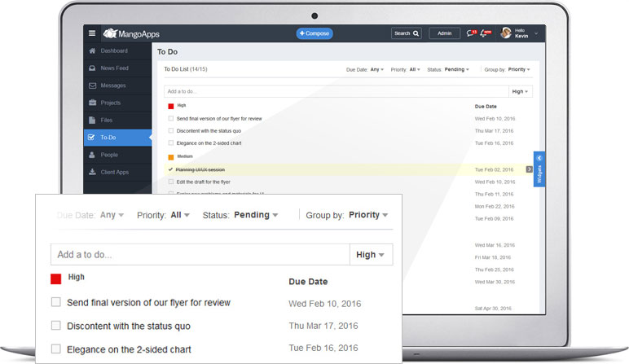629x364 pixels.
Task: Click 'Fri Mar 18, 2016' due date
Action: click(x=493, y=257)
